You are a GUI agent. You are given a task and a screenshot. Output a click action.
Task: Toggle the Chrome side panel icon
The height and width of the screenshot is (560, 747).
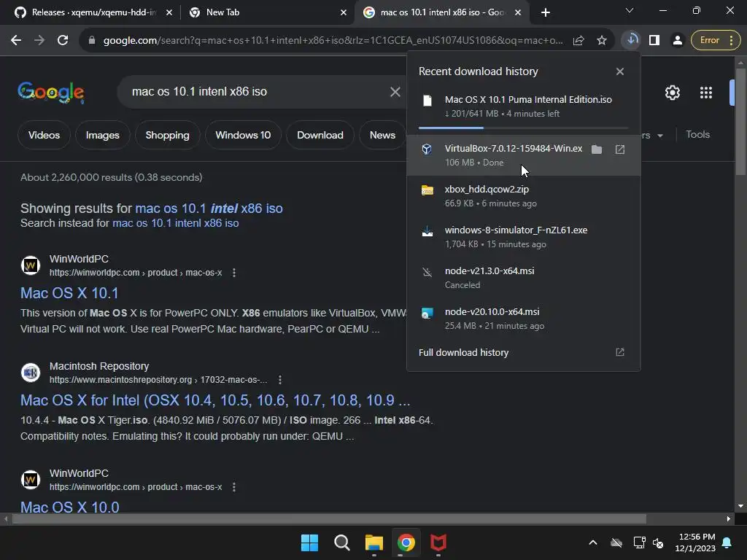(654, 41)
